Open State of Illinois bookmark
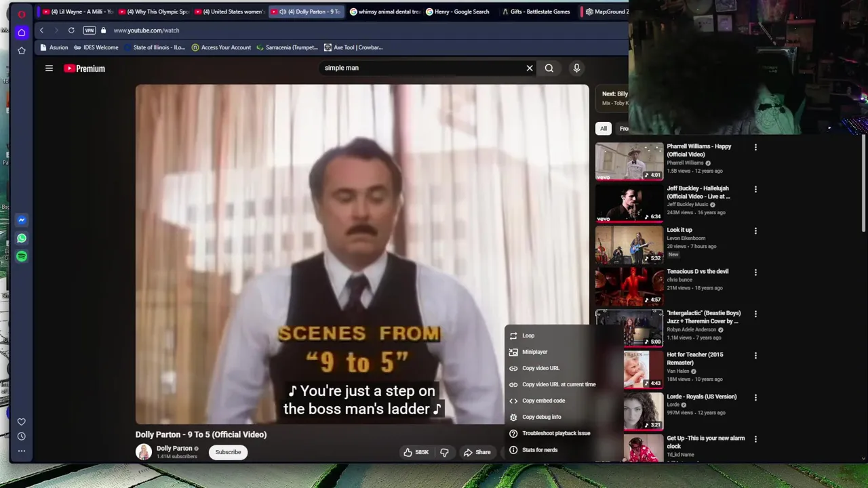 tap(155, 47)
